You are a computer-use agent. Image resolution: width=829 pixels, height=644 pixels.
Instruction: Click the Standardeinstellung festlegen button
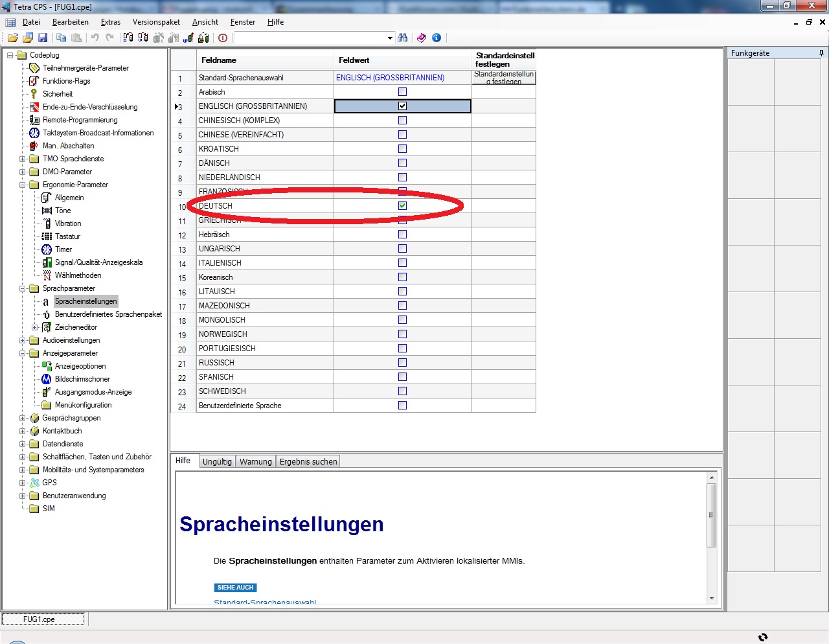tap(504, 78)
